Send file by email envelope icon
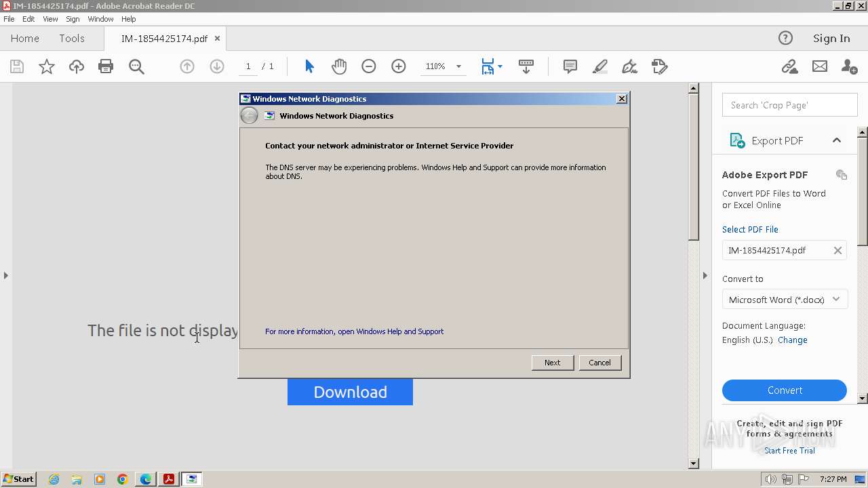This screenshot has height=488, width=868. [x=820, y=66]
